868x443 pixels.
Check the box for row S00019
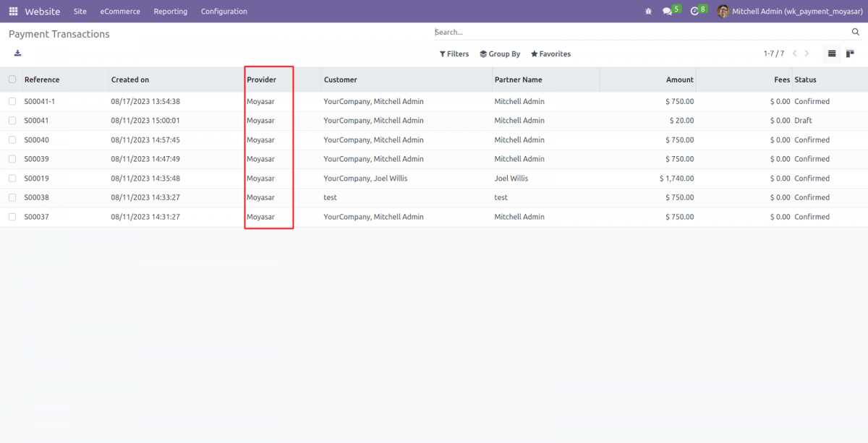12,178
